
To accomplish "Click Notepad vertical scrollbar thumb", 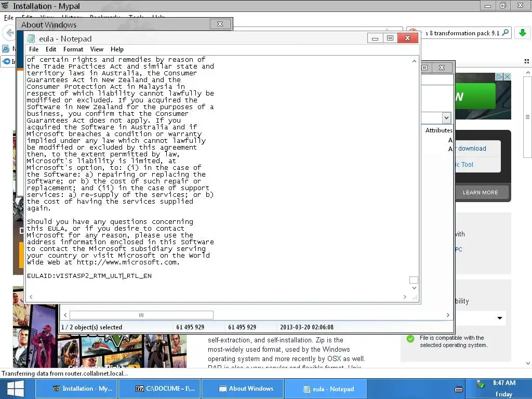I will pos(414,280).
